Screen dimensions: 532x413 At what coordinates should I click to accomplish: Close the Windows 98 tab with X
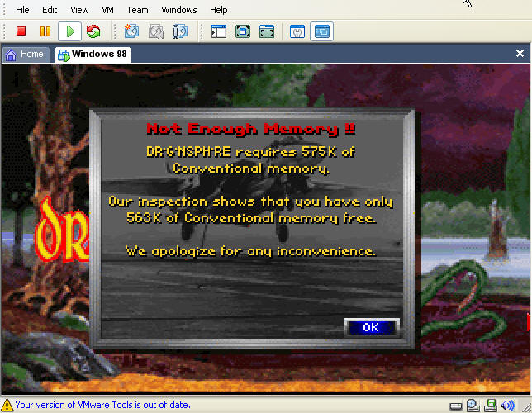click(x=520, y=54)
